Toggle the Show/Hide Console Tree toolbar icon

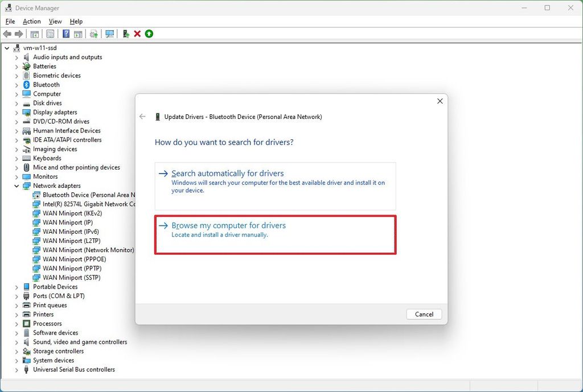(x=34, y=34)
